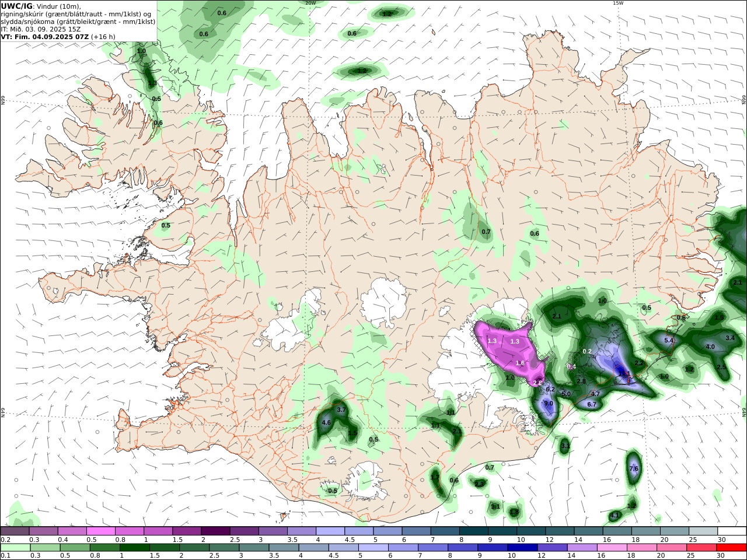Viewport: 747px width, 560px height.
Task: Click dark green swatch between 1 and 1.5, lower legend
Action: tap(135, 548)
